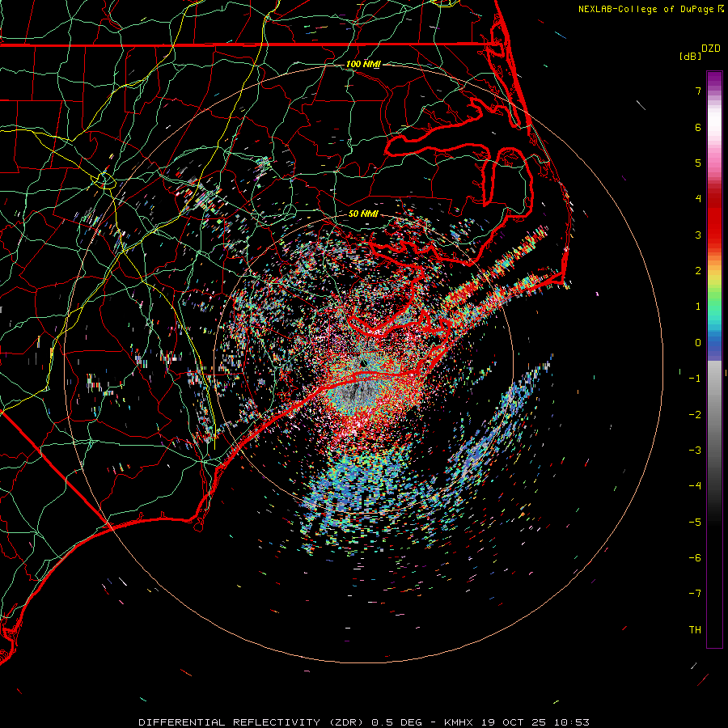Click the 4 value on the color scale

tap(698, 199)
